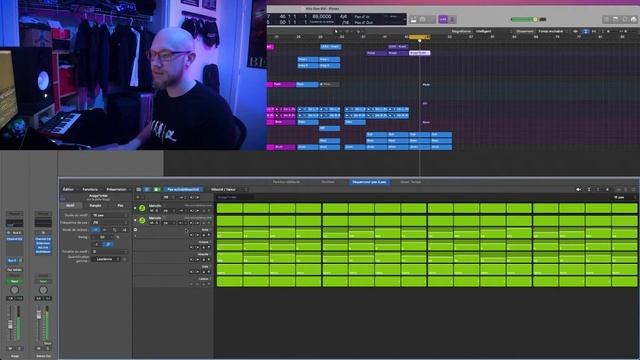Open Loop Browser button in control bar
Image resolution: width=640 pixels, height=360 pixels.
(x=625, y=19)
